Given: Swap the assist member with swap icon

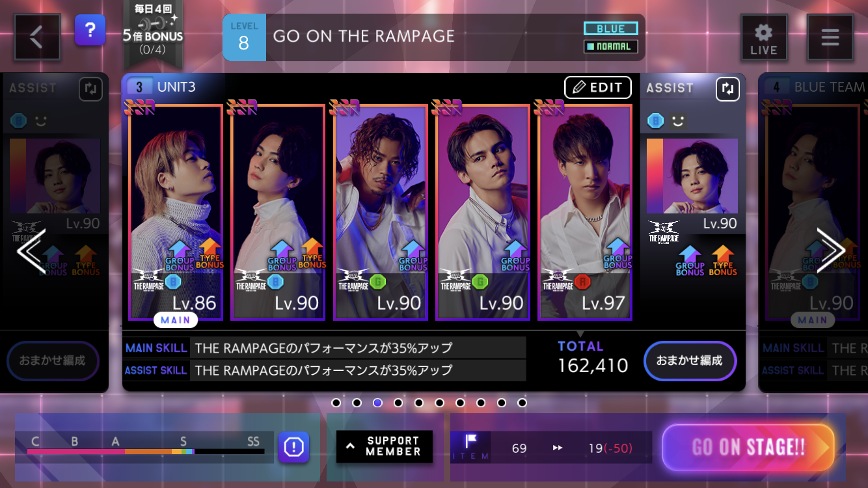Looking at the screenshot, I should [x=728, y=89].
